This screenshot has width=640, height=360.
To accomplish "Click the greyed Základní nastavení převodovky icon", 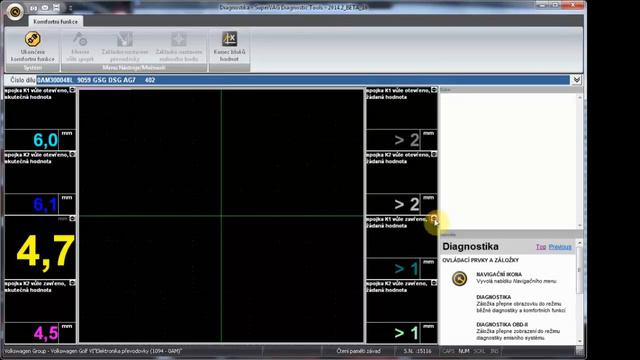I will [x=124, y=40].
